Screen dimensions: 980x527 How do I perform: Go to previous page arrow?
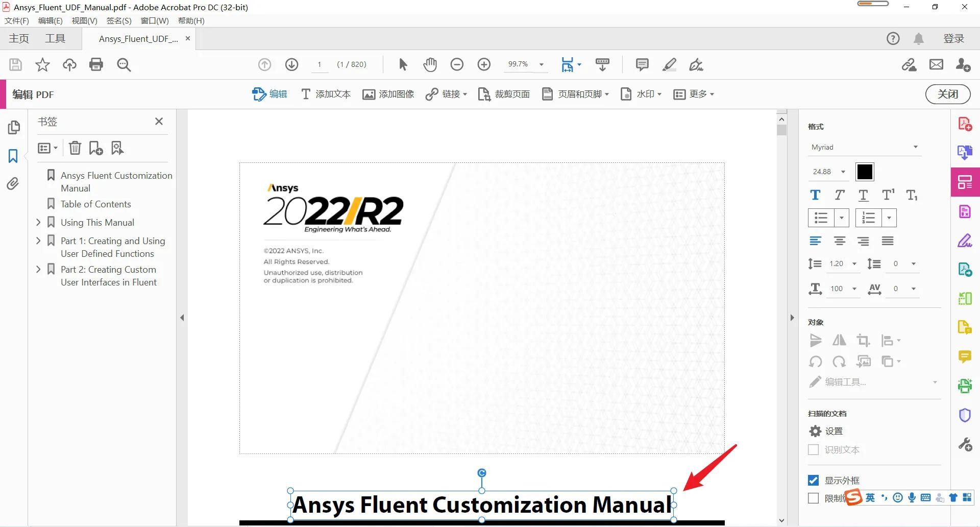[x=264, y=64]
